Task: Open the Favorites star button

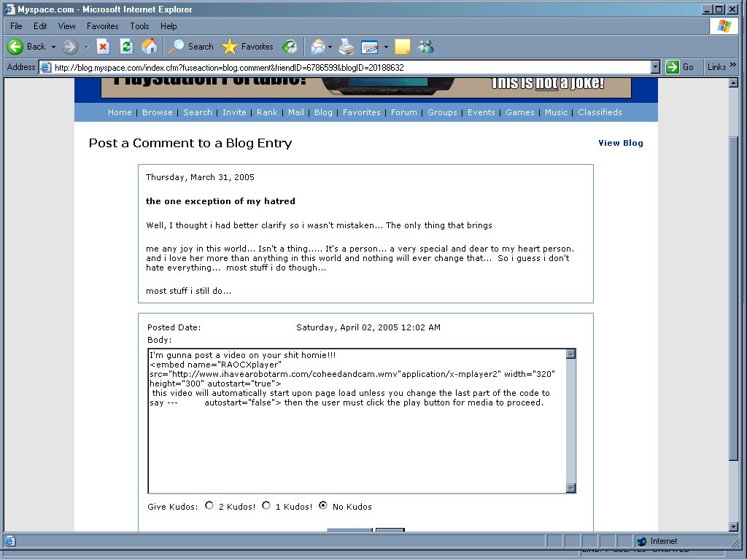Action: (247, 47)
